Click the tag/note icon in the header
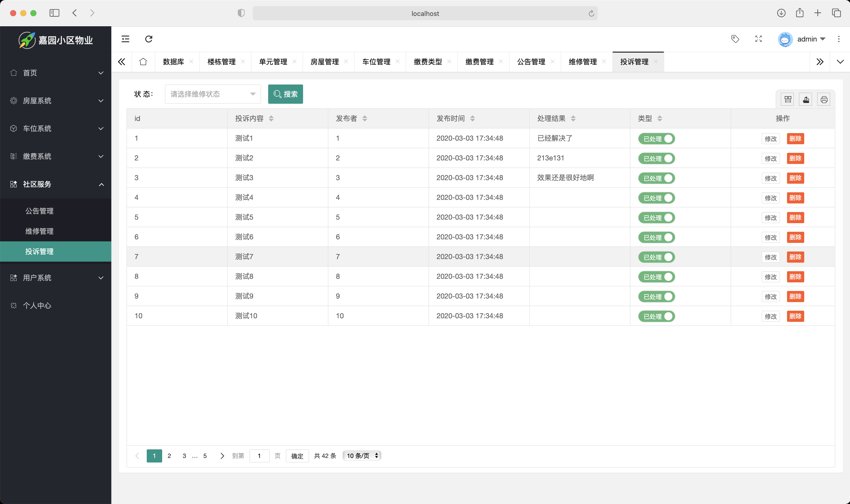Viewport: 850px width, 504px height. click(x=735, y=39)
